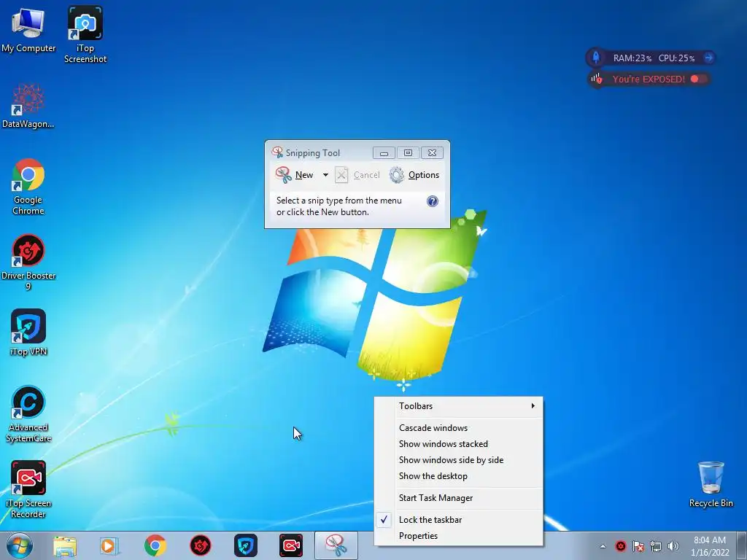Open iTop Screen Recorder taskbar icon
The height and width of the screenshot is (560, 747).
290,545
